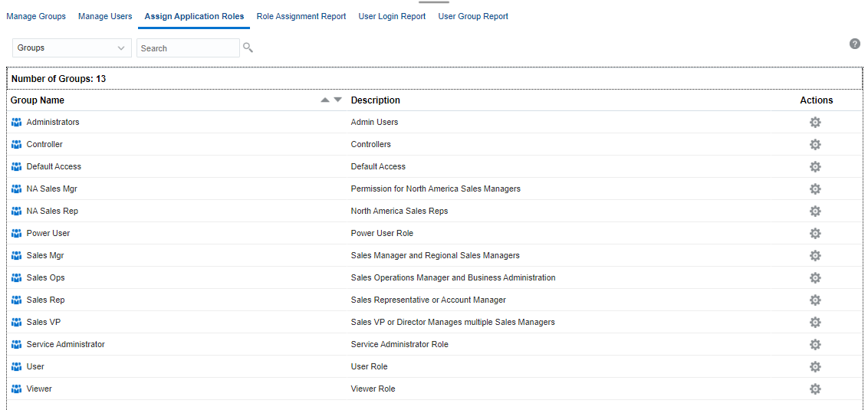Select the NA Sales Mgr group name

[51, 189]
